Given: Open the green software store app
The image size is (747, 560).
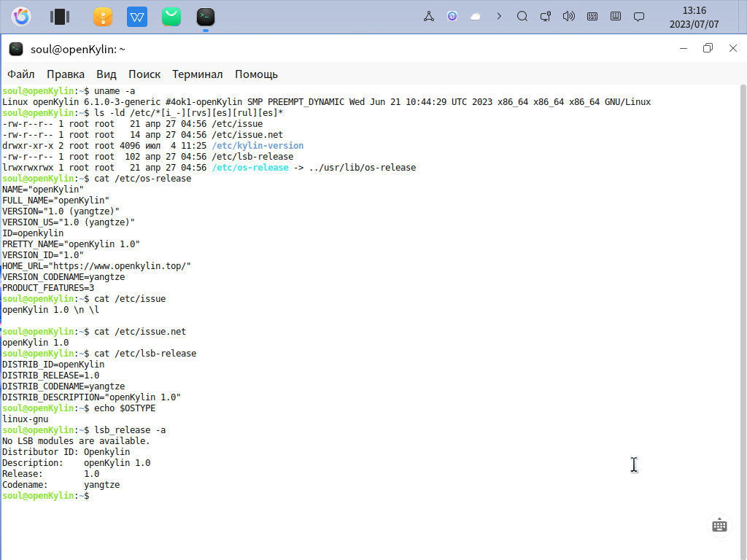Looking at the screenshot, I should (x=171, y=17).
